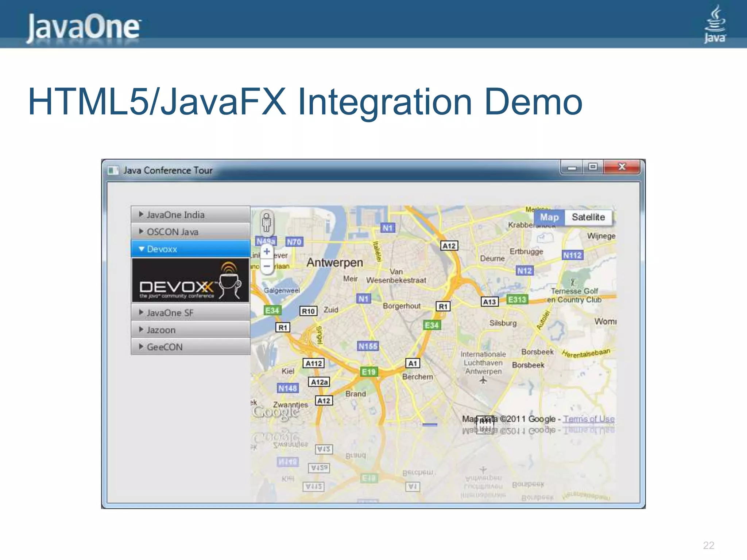Click the airport plane icon on the map
Image resolution: width=747 pixels, height=560 pixels.
483,380
